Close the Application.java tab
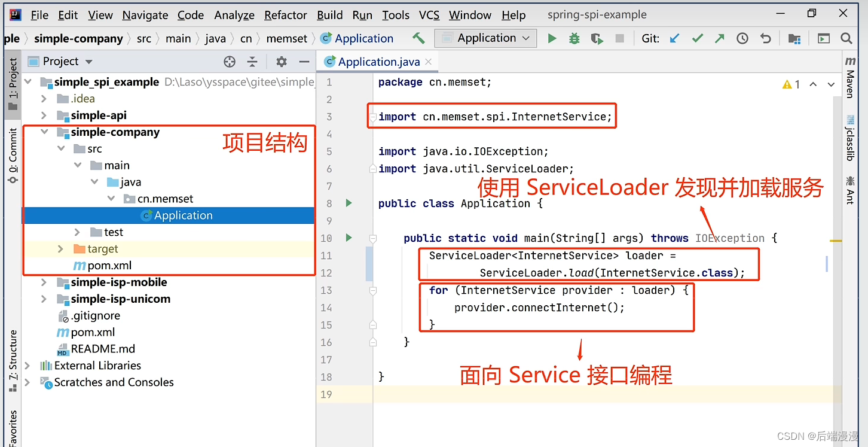Viewport: 868px width, 447px height. (x=428, y=62)
